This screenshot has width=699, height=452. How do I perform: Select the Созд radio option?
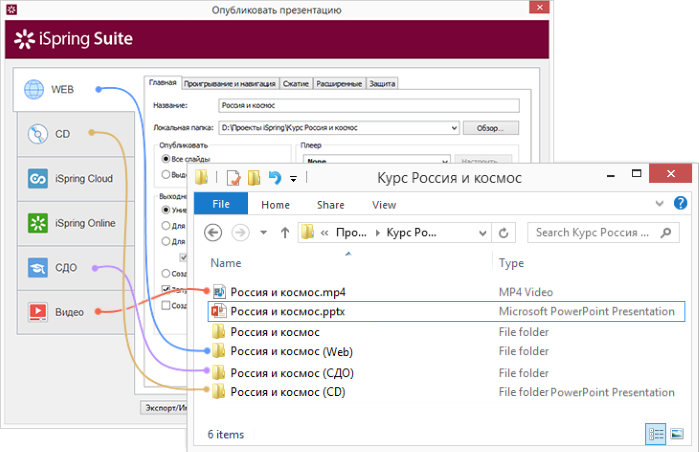pos(165,273)
